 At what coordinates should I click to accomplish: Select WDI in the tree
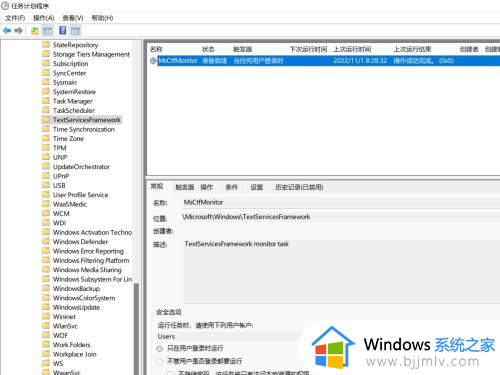[x=59, y=223]
